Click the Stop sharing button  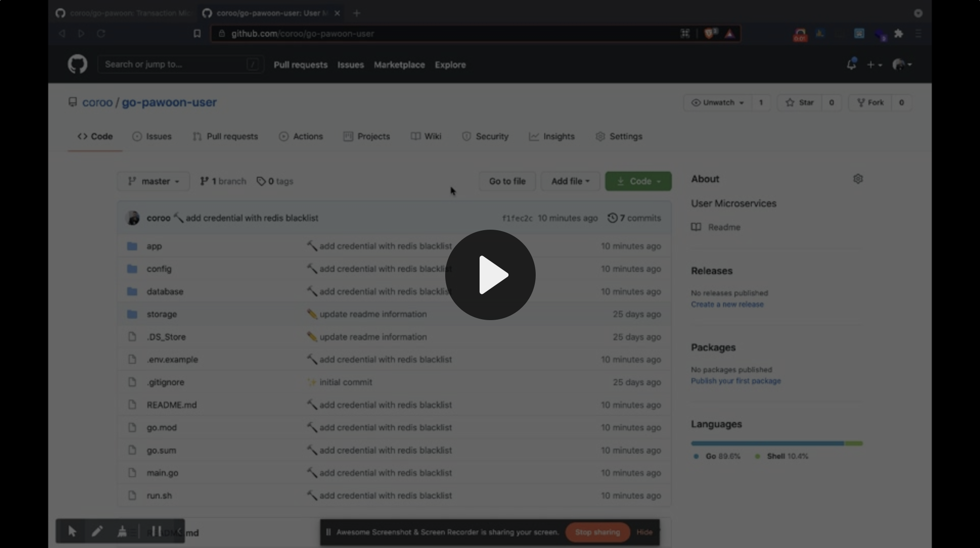point(597,532)
